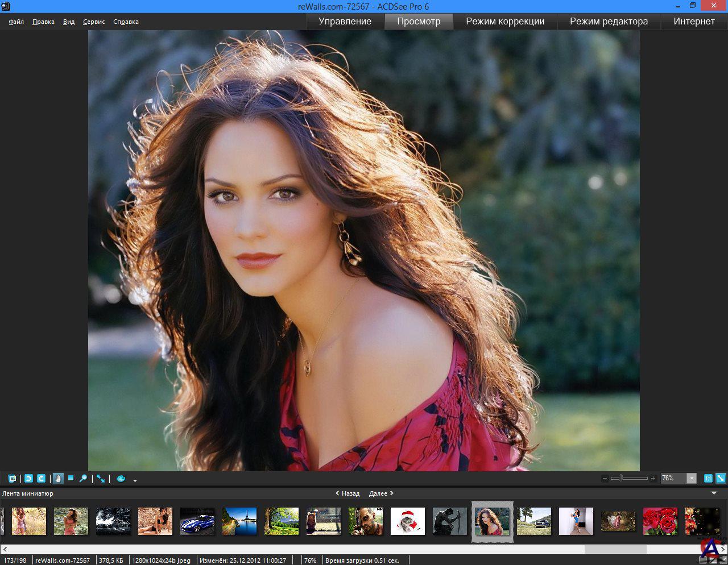Choose the rectangle Select tool
Viewport: 728px width, 565px height.
[71, 479]
